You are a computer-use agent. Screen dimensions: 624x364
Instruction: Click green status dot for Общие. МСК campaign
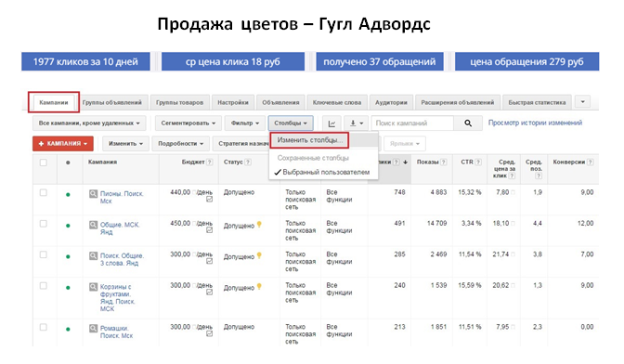[68, 226]
